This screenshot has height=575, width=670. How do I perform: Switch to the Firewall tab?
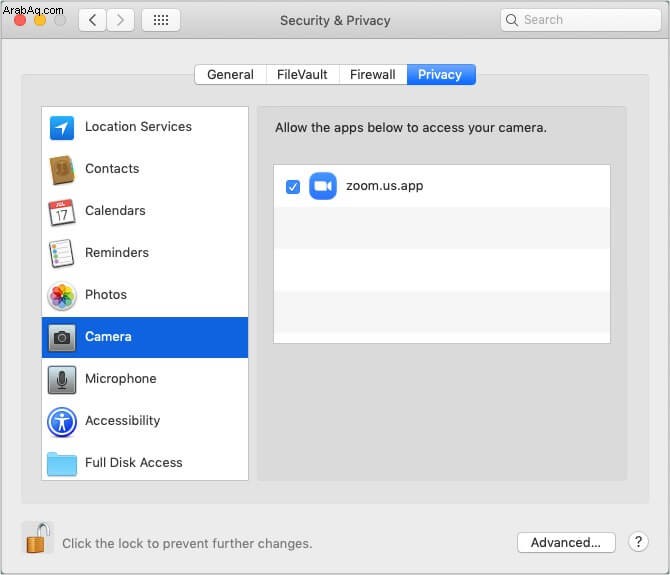[x=373, y=75]
